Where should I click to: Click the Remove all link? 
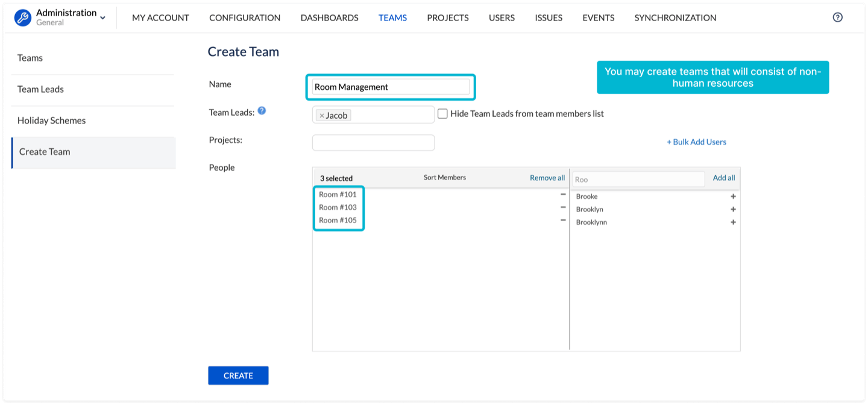(547, 178)
